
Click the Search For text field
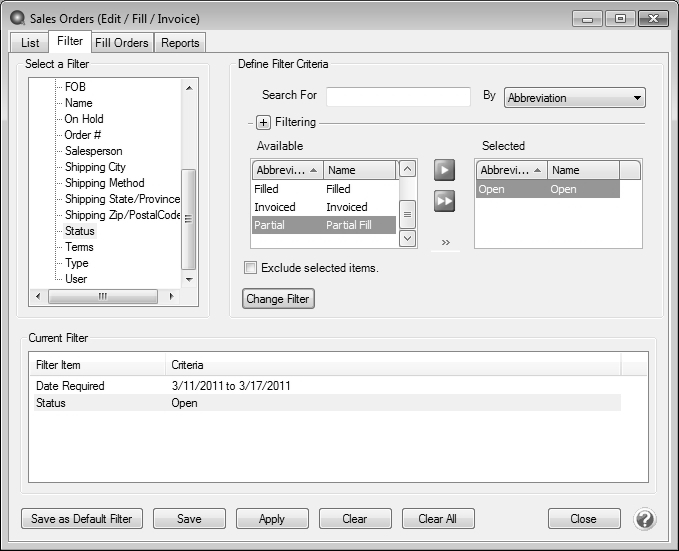point(398,96)
